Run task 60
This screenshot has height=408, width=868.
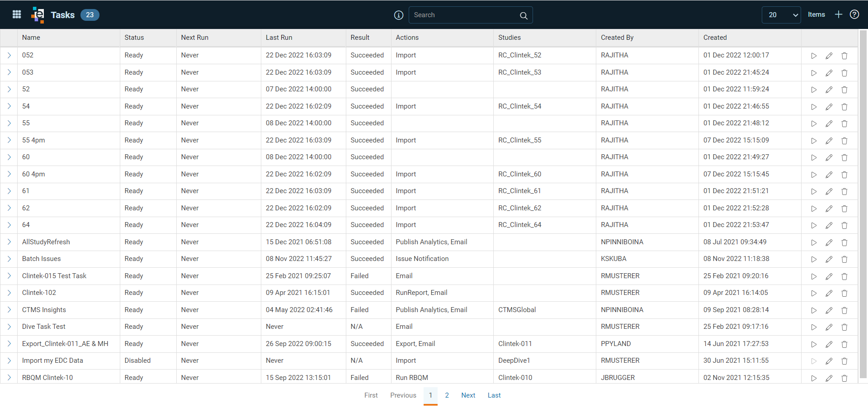[x=814, y=157]
